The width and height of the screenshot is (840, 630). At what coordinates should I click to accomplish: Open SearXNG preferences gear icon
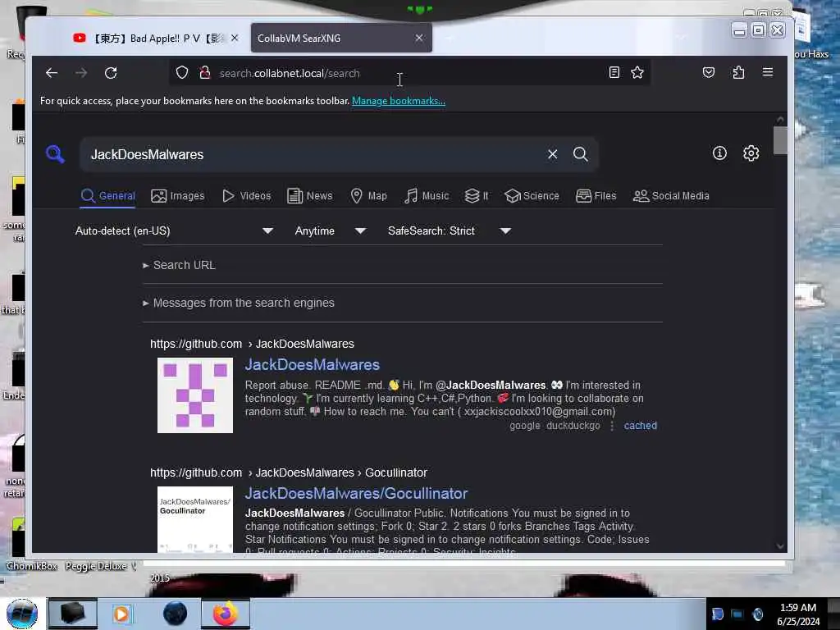click(751, 153)
